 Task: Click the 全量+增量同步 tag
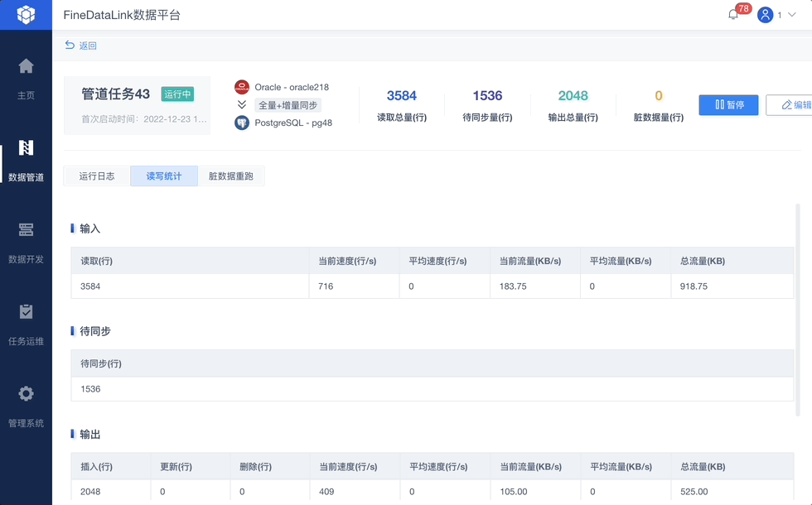[x=288, y=105]
